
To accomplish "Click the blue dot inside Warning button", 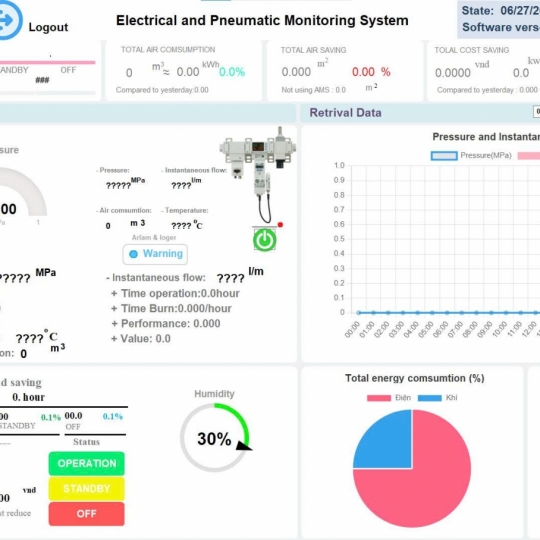I will tap(133, 254).
